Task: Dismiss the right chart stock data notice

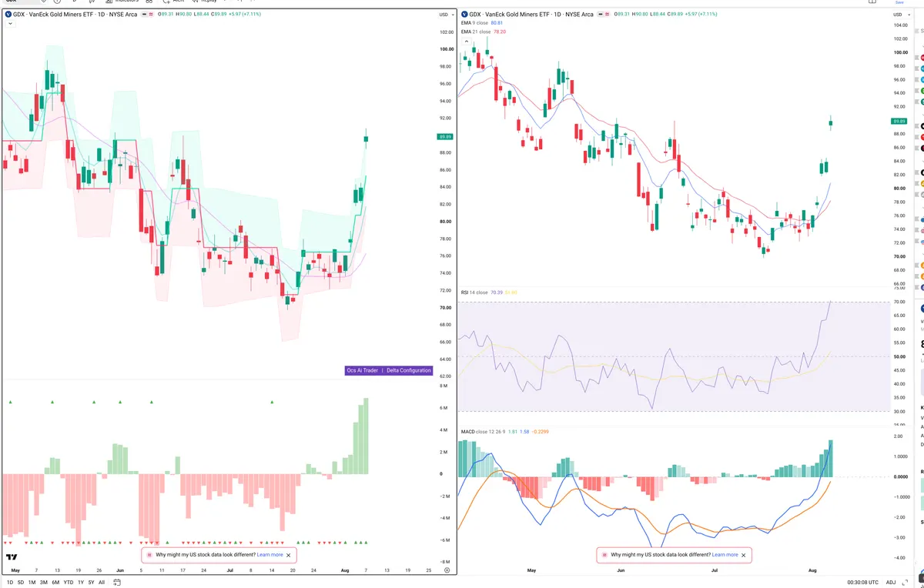Action: (x=744, y=555)
